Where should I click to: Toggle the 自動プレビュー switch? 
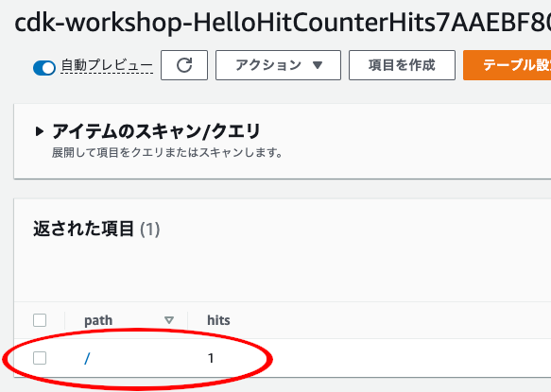click(44, 68)
